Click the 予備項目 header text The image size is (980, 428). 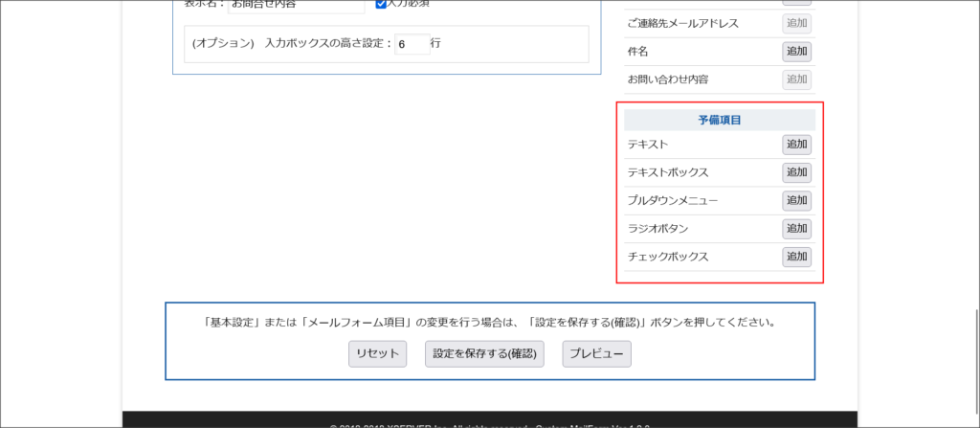tap(720, 121)
